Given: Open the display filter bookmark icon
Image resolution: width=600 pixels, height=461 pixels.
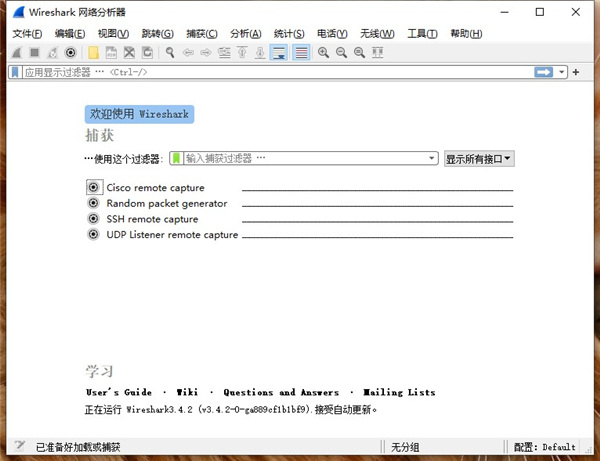Looking at the screenshot, I should click(15, 72).
